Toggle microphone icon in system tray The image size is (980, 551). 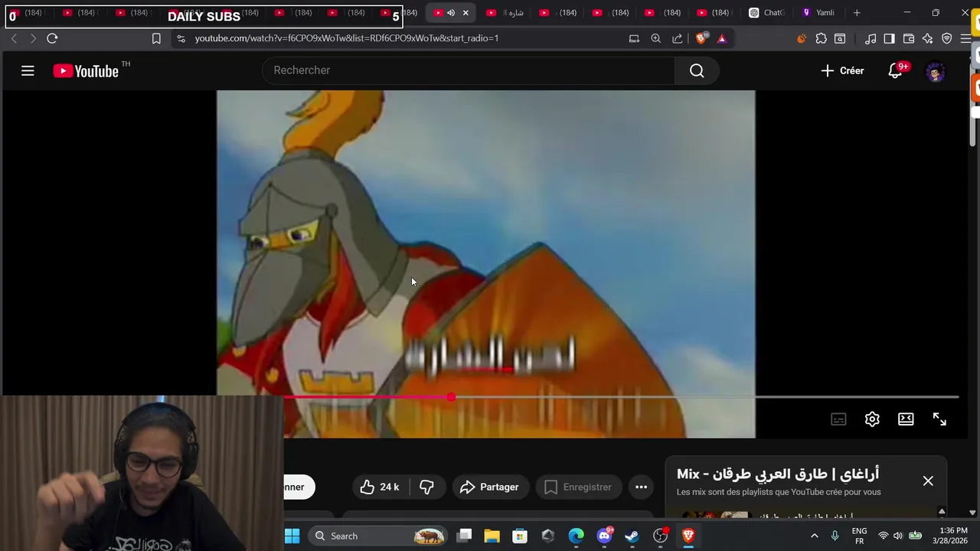pos(835,536)
